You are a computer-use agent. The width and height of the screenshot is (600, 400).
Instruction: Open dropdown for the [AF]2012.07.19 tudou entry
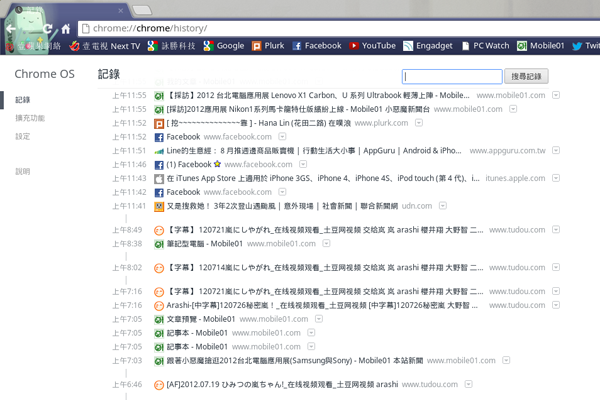469,384
